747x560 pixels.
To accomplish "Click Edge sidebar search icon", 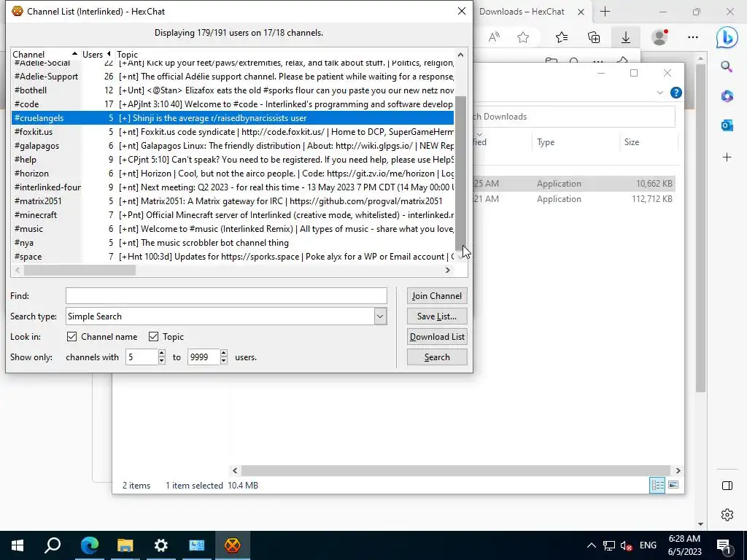I will click(x=727, y=66).
